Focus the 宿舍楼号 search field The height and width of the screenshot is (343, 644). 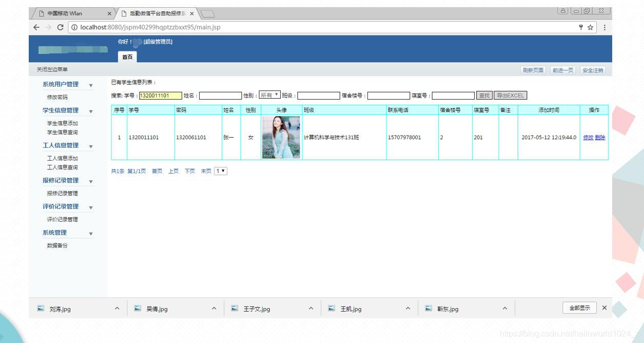click(x=388, y=96)
